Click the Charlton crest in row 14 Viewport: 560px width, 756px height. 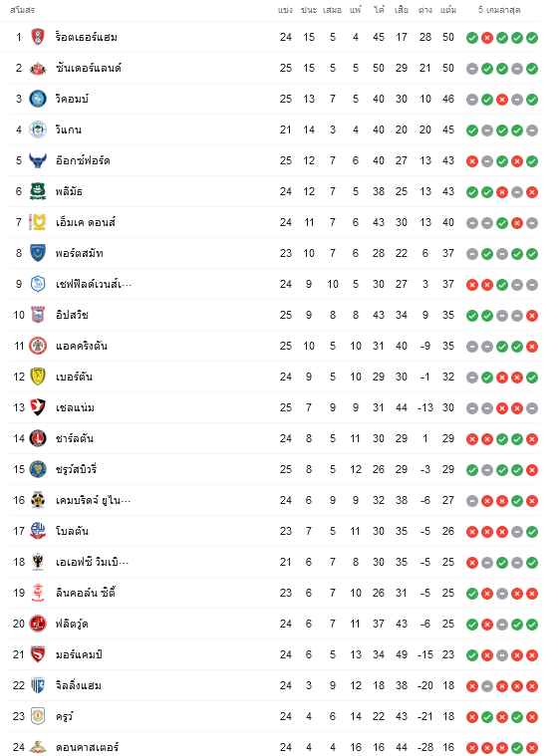38,438
